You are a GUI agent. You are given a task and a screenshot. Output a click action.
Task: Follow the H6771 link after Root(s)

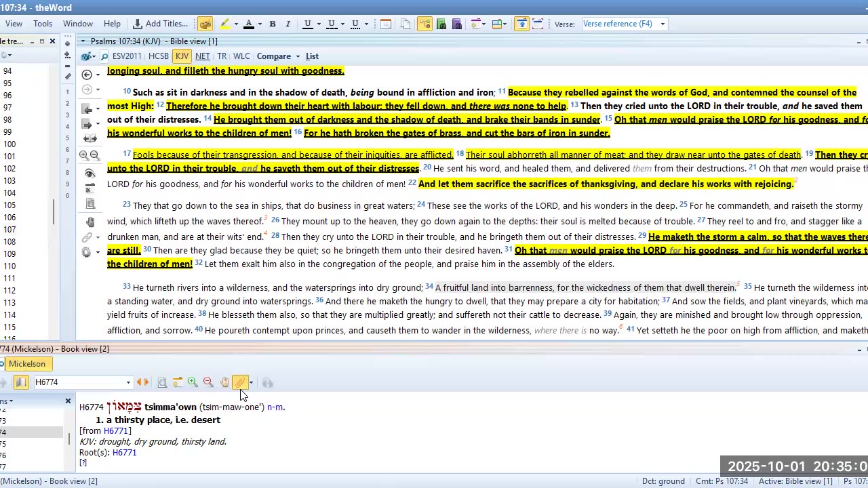tap(124, 452)
